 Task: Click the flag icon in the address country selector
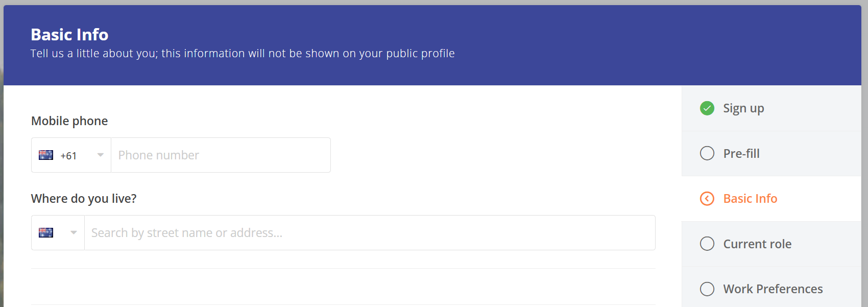click(x=46, y=233)
